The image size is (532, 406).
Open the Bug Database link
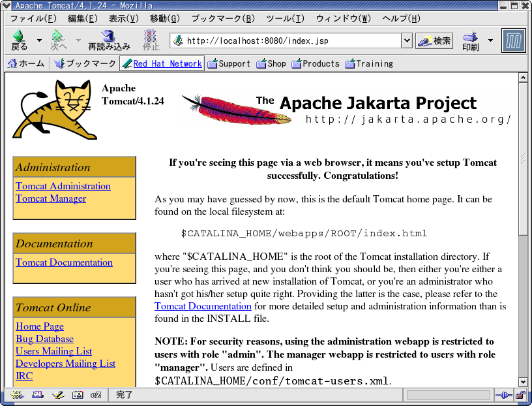(44, 339)
